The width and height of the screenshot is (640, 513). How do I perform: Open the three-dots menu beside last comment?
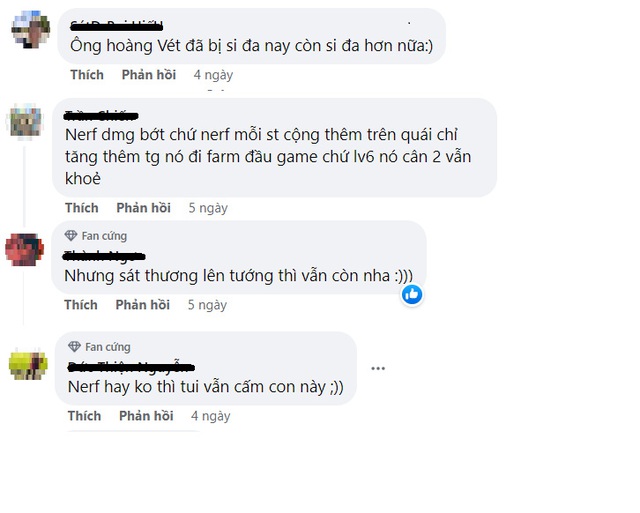pos(378,369)
